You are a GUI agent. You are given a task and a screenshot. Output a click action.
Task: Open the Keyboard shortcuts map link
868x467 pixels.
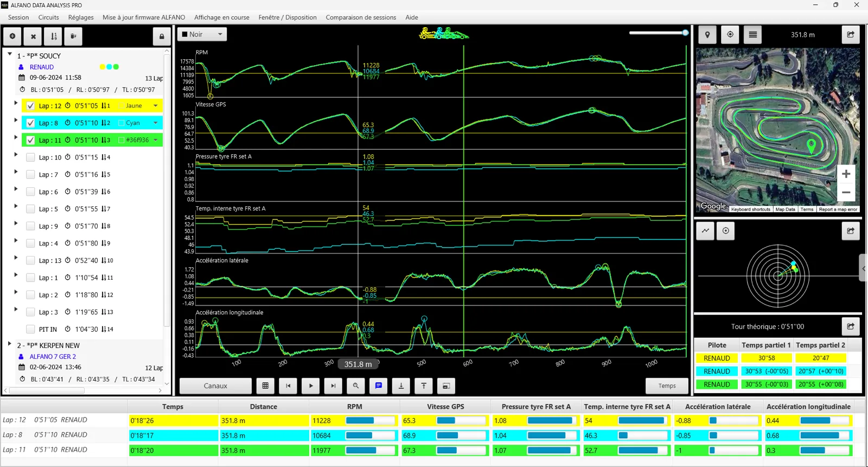click(750, 209)
